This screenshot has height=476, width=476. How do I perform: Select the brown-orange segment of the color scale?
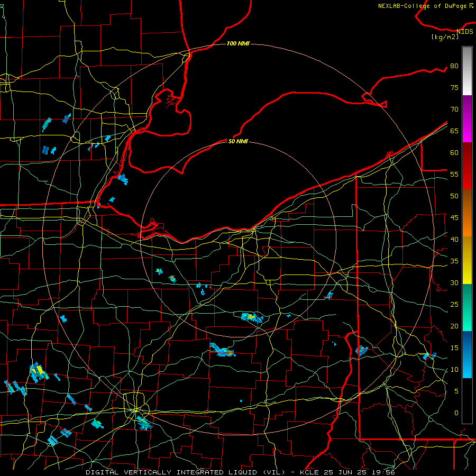point(467,213)
